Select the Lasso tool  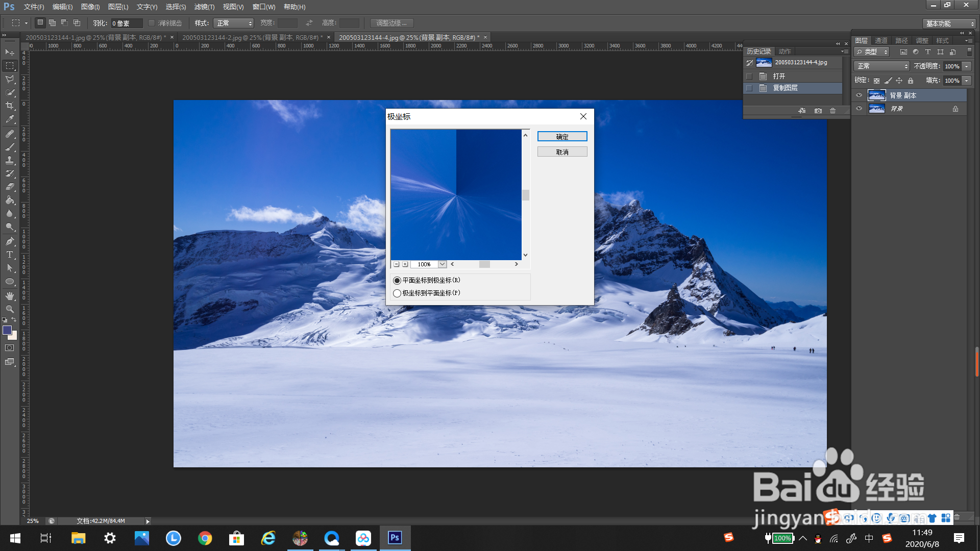point(10,79)
